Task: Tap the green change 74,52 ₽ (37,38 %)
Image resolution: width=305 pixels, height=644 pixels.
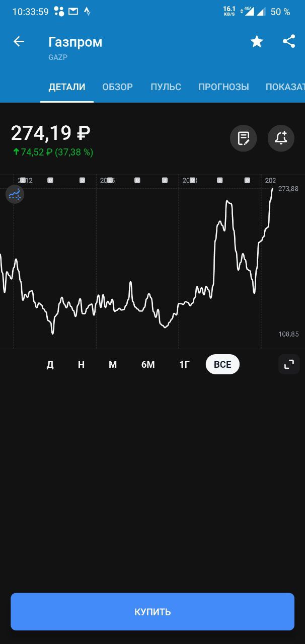Action: [53, 152]
